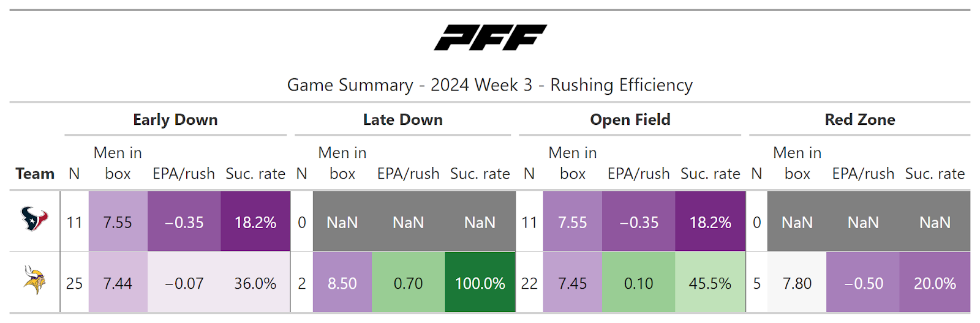
Task: Click Texans Open Field 7.55 men-in-box cell
Action: [x=572, y=222]
